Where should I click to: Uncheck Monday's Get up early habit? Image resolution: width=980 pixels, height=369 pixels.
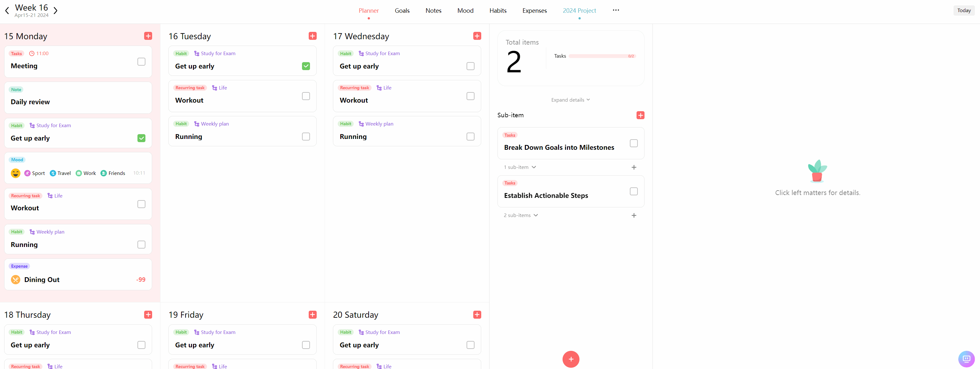click(141, 138)
